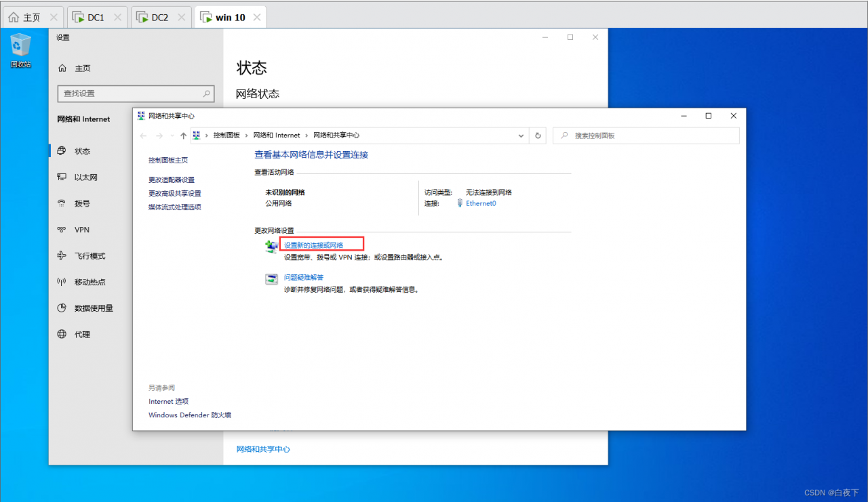The height and width of the screenshot is (502, 868).
Task: View Ethernet0 connection details
Action: pos(481,203)
